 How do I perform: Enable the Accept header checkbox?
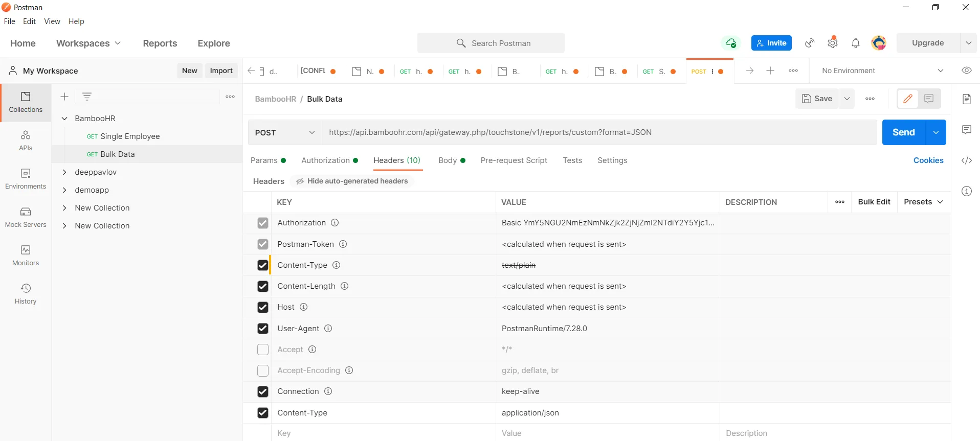(263, 350)
